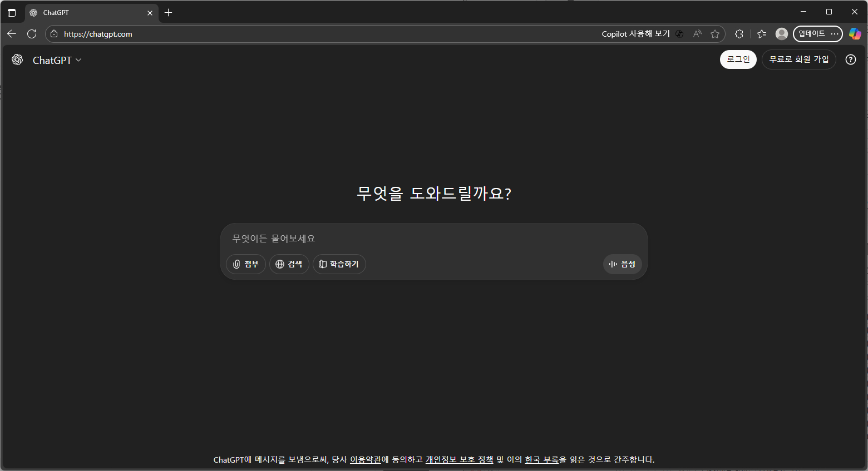The image size is (868, 471).
Task: Click the 무료로 회원 가입 button
Action: [798, 60]
